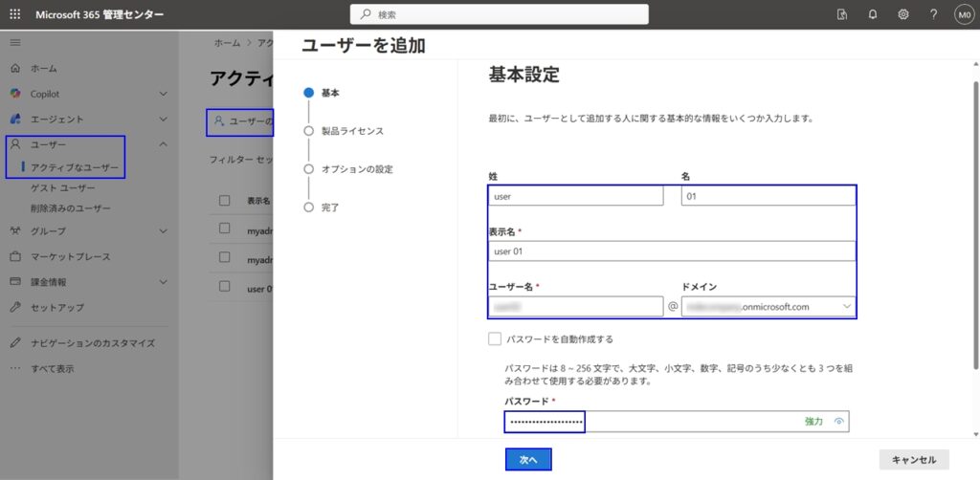
Task: Open the settings gear icon
Action: click(x=902, y=14)
